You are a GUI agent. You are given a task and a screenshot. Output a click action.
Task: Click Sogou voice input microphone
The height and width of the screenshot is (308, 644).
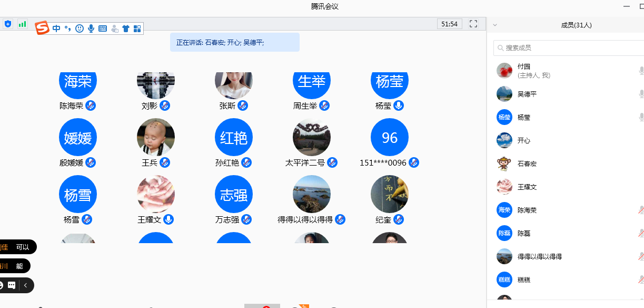[91, 28]
